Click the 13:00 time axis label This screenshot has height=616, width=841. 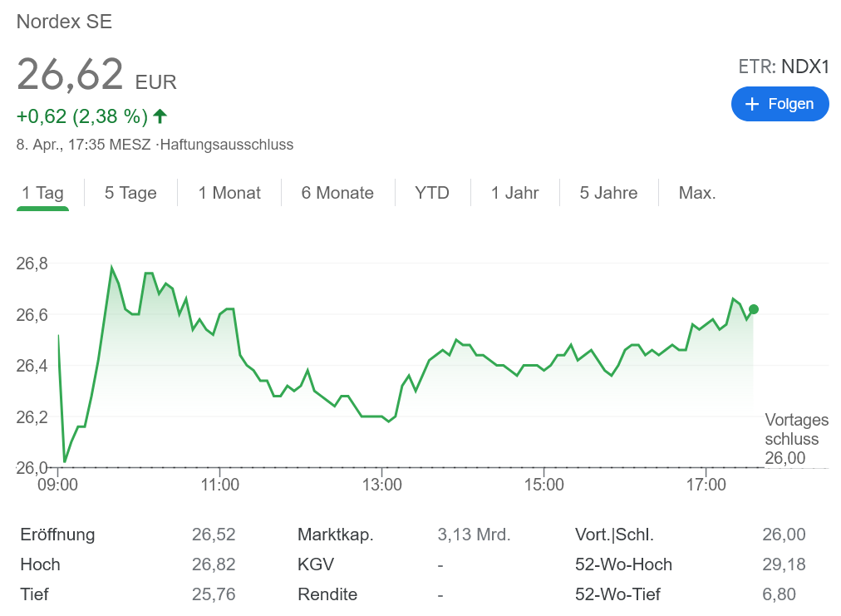381,483
